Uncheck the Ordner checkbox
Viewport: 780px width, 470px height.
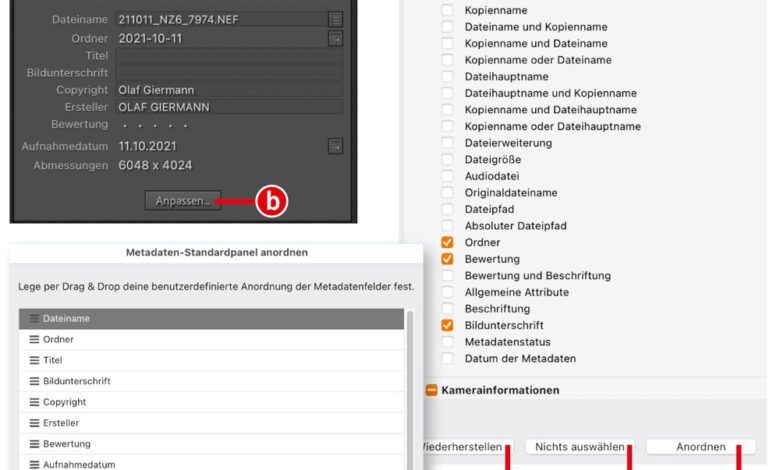pyautogui.click(x=447, y=242)
